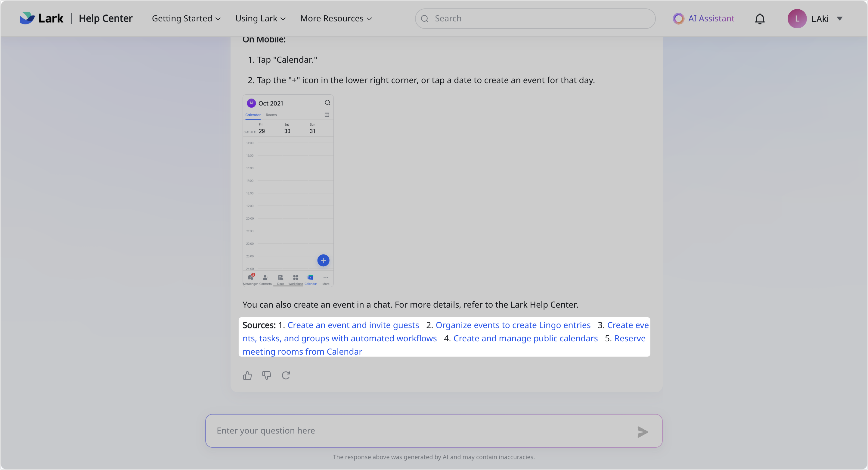Viewport: 868px width, 470px height.
Task: Open 'Organize events to create Lingo entries' source
Action: coord(513,325)
